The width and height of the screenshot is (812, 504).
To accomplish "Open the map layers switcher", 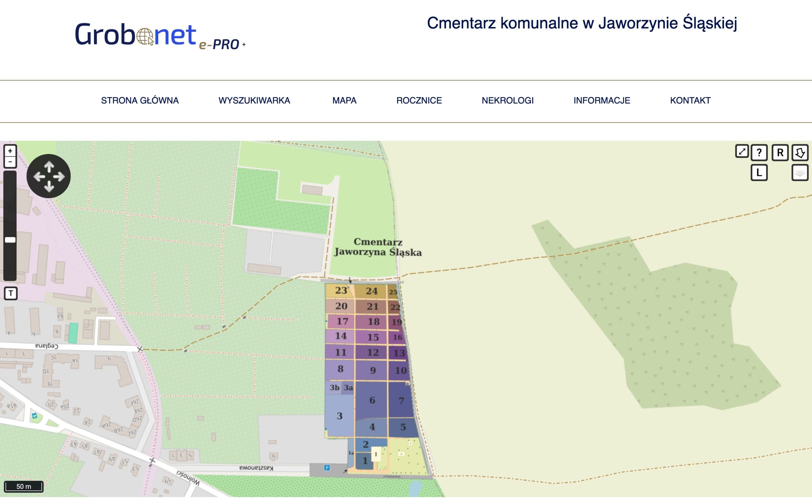I will [800, 173].
